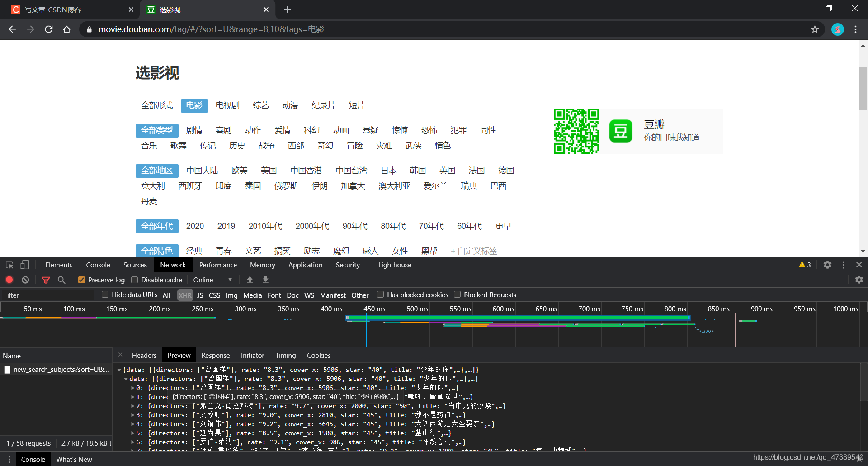Switch to the Elements panel
Image resolution: width=868 pixels, height=466 pixels.
pos(59,265)
